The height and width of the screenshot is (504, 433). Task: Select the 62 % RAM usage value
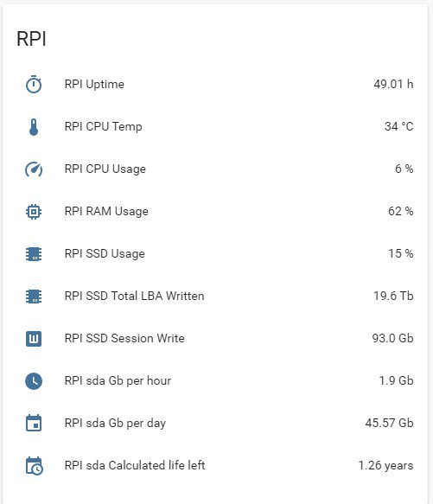(400, 212)
